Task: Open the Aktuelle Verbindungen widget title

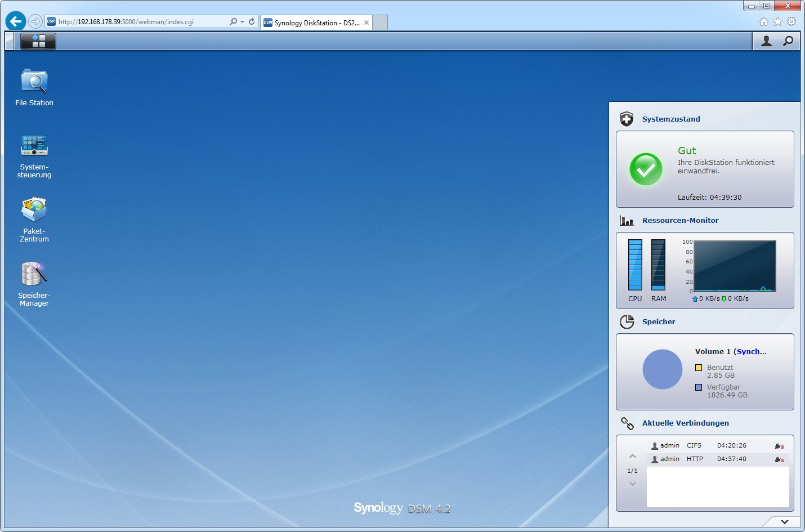Action: [686, 423]
